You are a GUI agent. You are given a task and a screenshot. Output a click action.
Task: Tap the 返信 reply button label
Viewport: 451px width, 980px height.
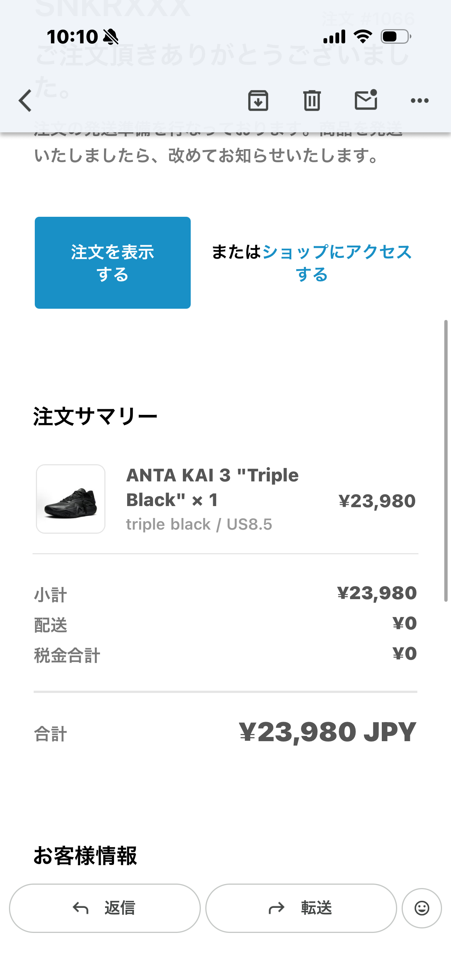[120, 908]
